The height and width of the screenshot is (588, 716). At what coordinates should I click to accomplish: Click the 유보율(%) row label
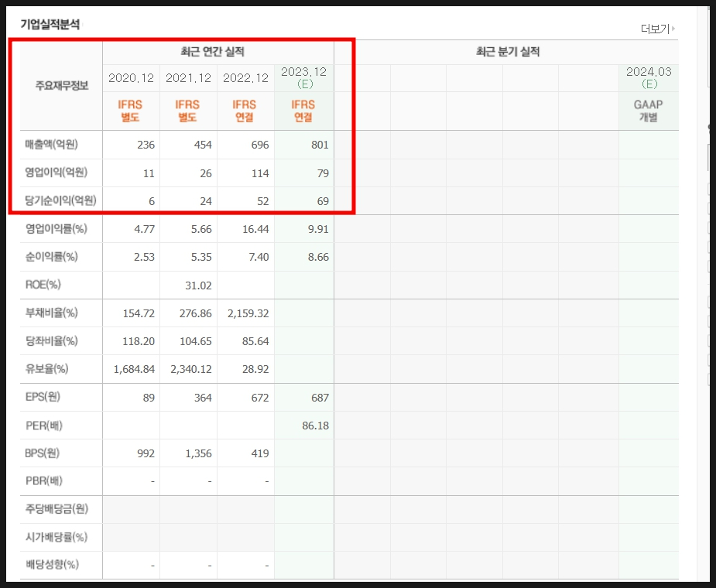click(x=47, y=368)
